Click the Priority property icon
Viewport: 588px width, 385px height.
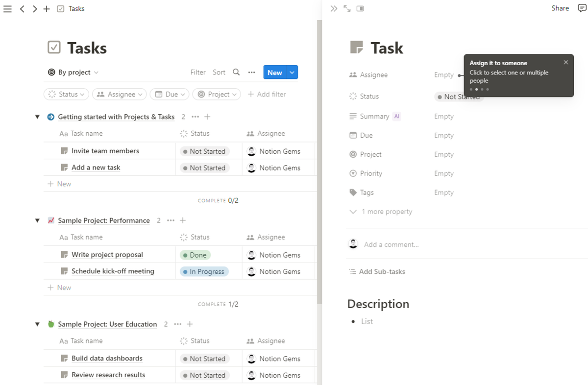353,173
